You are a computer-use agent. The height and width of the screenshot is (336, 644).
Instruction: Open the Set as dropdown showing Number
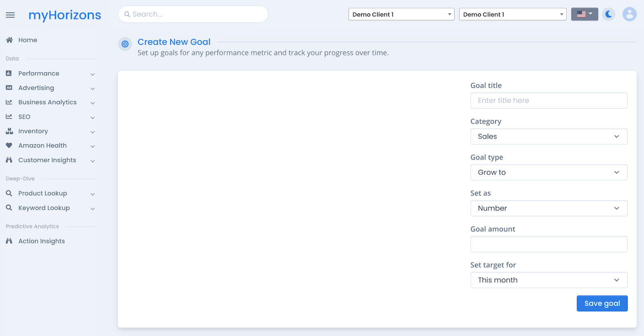point(549,208)
